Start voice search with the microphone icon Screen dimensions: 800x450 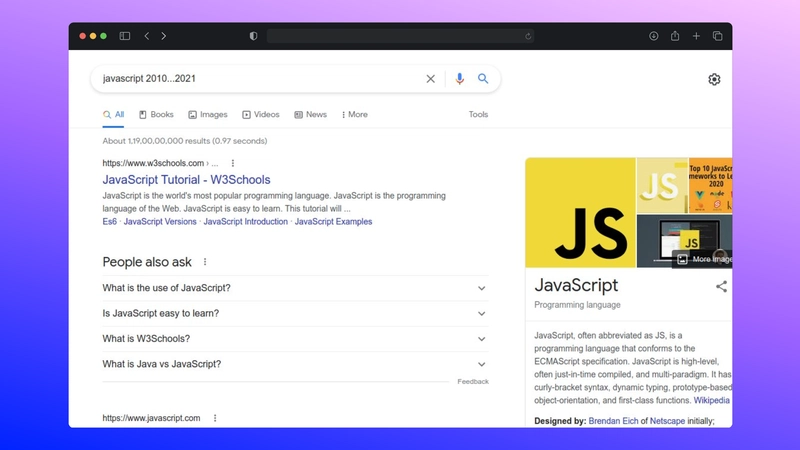pos(459,79)
